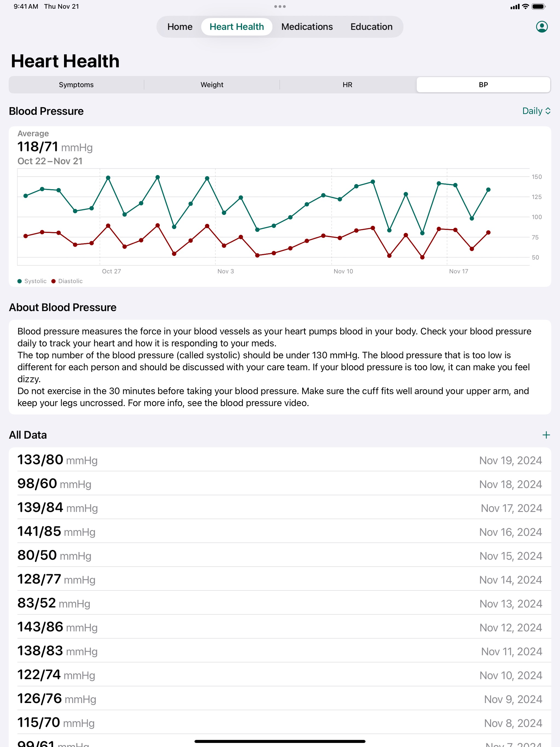Add a new blood pressure reading

pos(546,435)
